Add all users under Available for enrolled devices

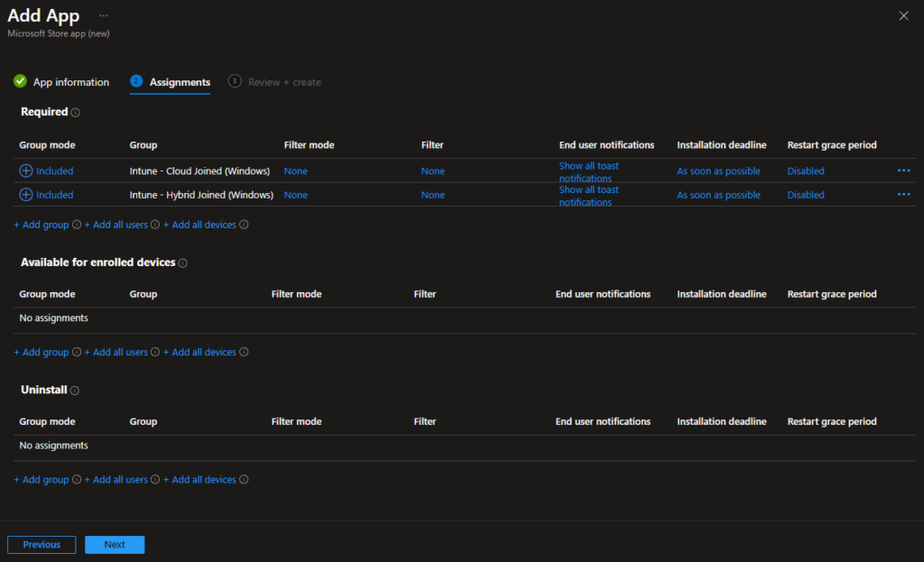117,352
